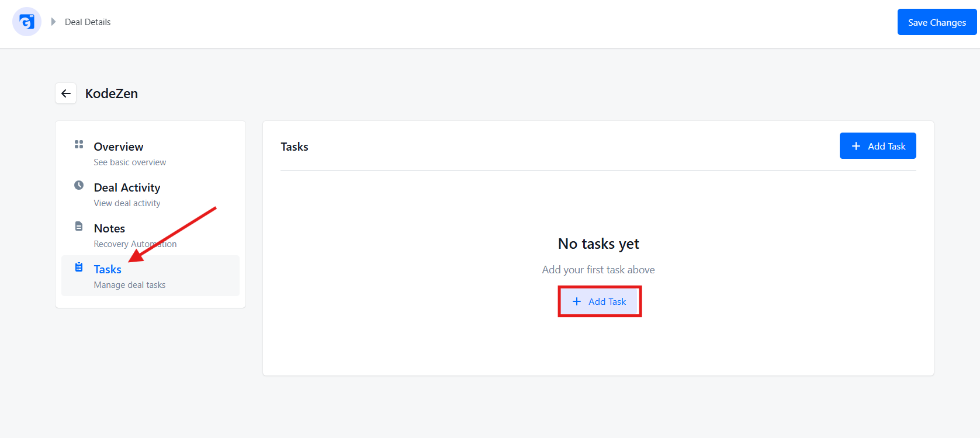The height and width of the screenshot is (438, 980).
Task: Open the Deal Activity section
Action: 150,194
